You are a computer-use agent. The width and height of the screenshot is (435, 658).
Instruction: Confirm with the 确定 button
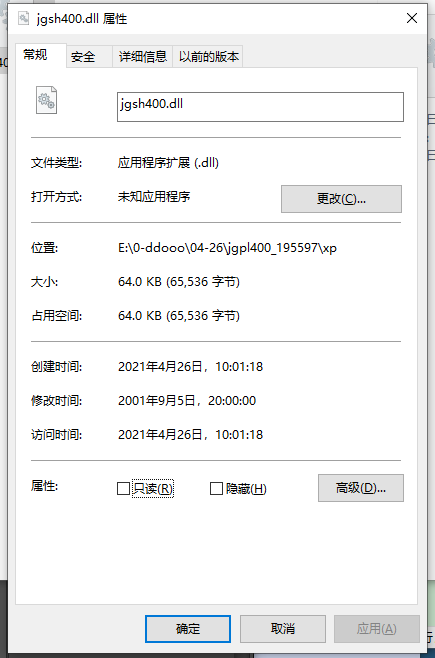[x=188, y=629]
